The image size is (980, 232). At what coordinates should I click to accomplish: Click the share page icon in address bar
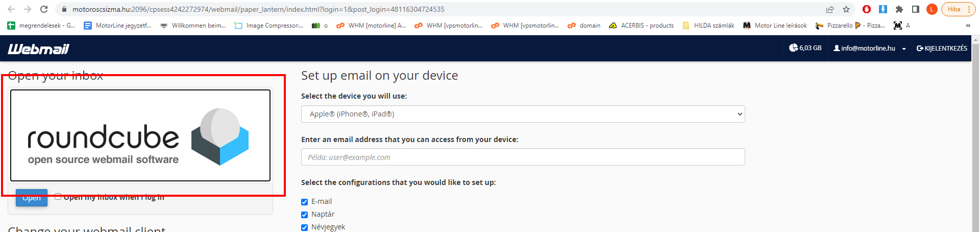click(x=830, y=9)
